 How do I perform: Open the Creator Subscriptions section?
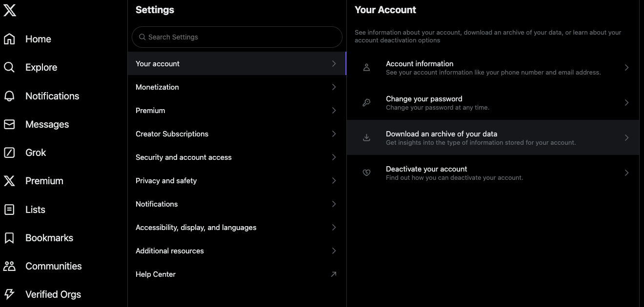[236, 134]
